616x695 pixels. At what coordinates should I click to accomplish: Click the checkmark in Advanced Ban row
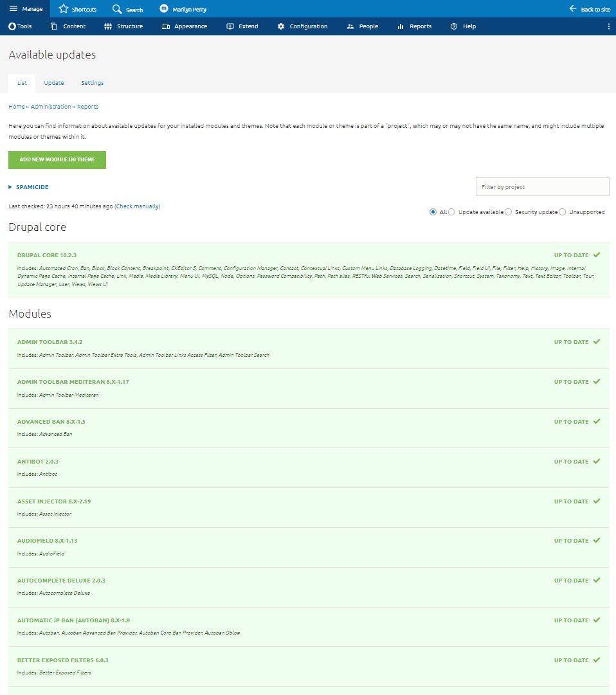pos(597,422)
